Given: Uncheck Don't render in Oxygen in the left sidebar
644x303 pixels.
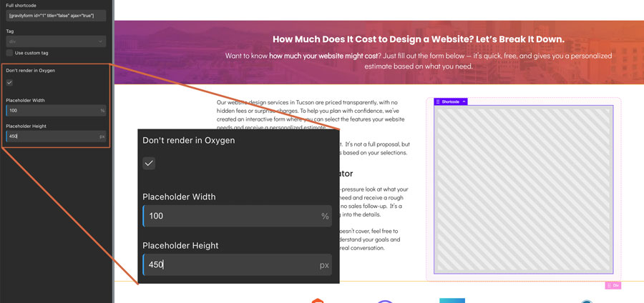Looking at the screenshot, I should tap(9, 82).
